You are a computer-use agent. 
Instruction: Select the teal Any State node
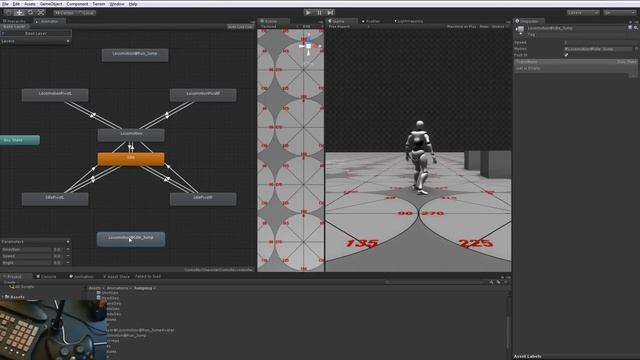[x=20, y=140]
